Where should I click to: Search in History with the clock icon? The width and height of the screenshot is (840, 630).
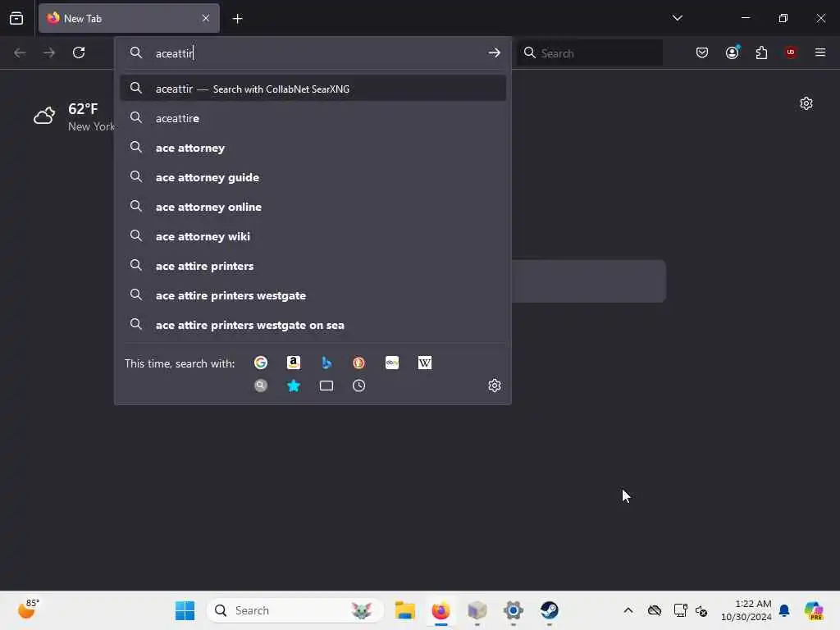coord(359,386)
